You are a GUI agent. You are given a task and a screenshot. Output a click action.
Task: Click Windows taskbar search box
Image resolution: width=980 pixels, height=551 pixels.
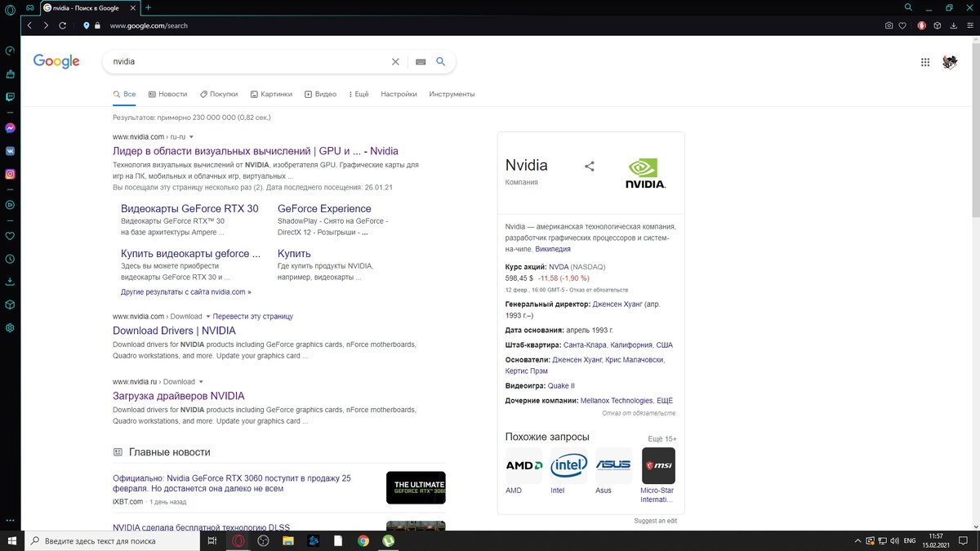[x=112, y=540]
